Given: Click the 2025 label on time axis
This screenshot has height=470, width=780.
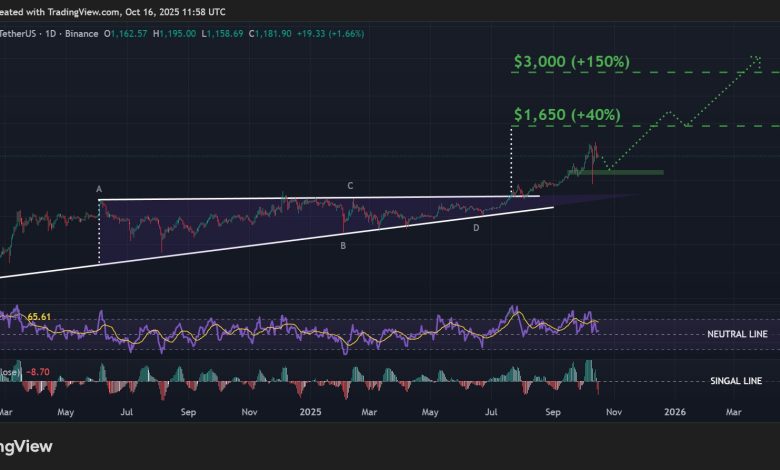Looking at the screenshot, I should [308, 411].
